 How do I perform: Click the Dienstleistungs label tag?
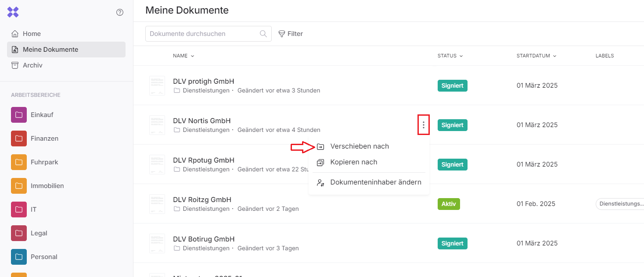pos(621,204)
